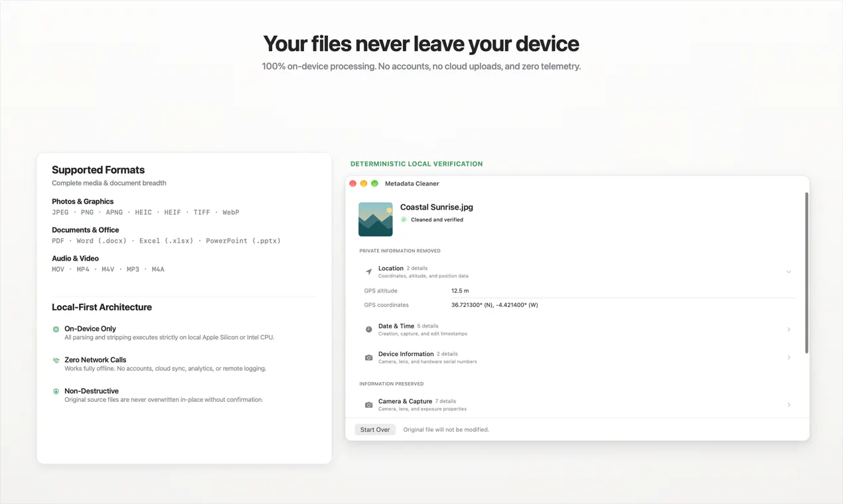Click the On-Device Only chip icon

click(x=56, y=329)
